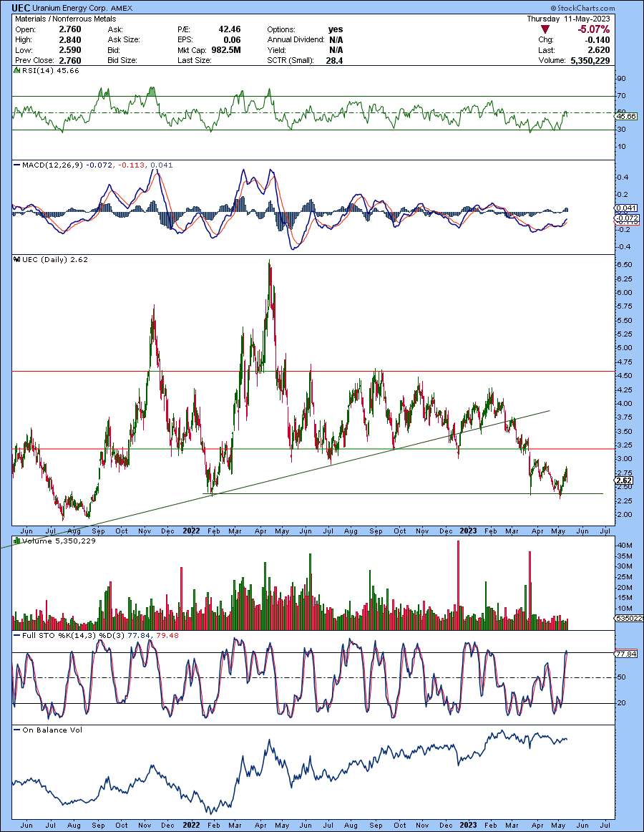Viewport: 644px width, 832px height.
Task: Click the EPS value 0.06
Action: point(233,40)
